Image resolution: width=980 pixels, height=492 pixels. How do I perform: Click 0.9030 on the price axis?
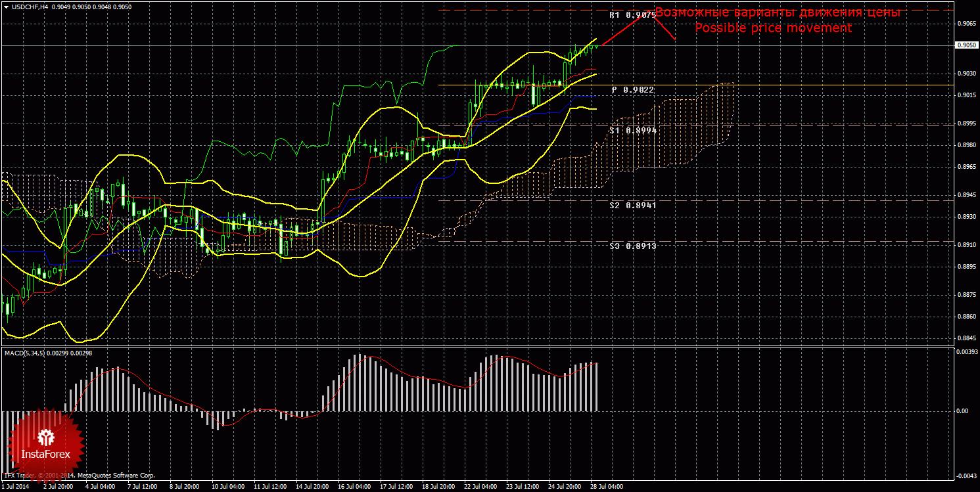[966, 74]
